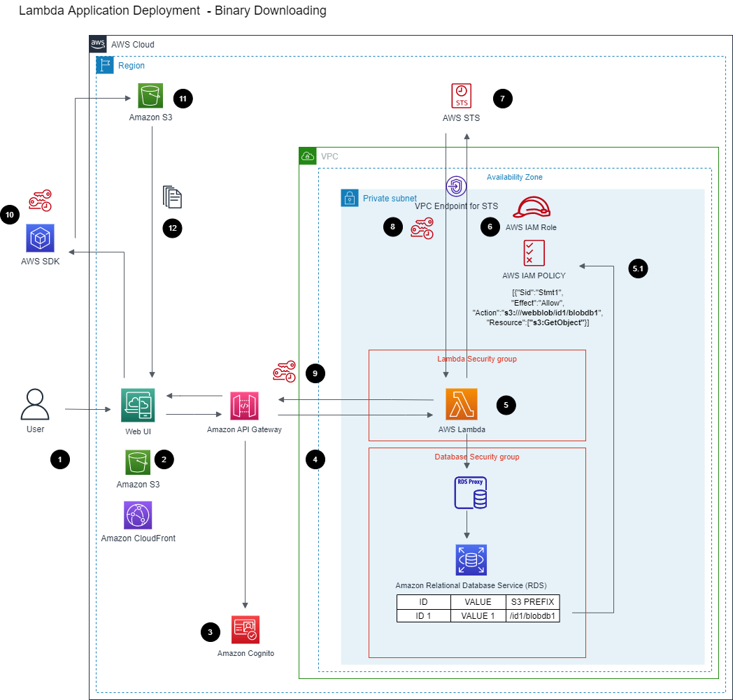This screenshot has height=700, width=733.
Task: Select the 'AWS Cloud' label
Action: [x=133, y=44]
